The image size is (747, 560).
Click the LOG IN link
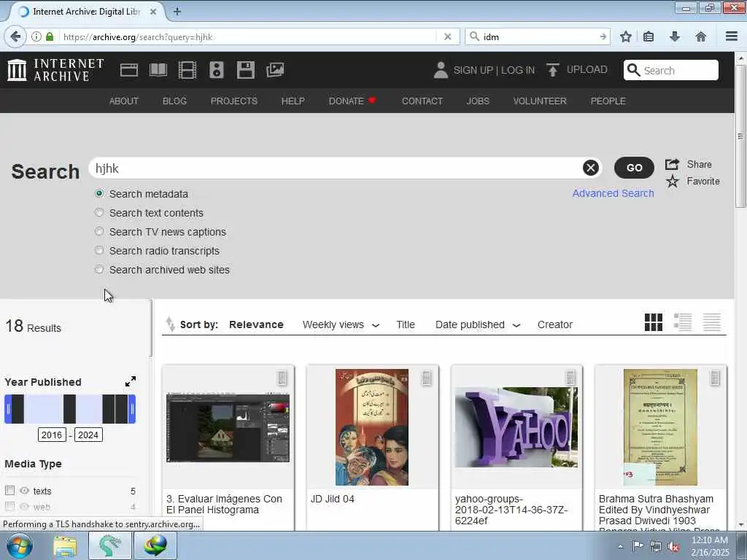(x=518, y=70)
